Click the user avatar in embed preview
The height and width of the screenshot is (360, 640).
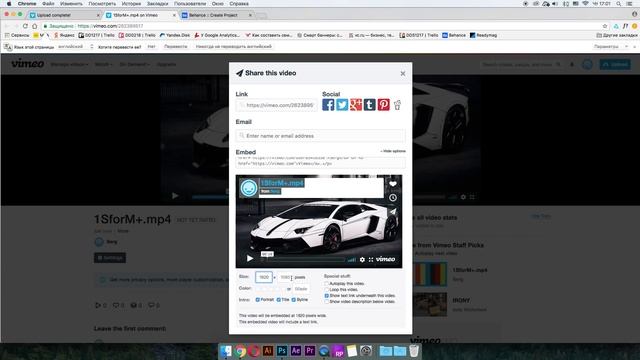(x=249, y=188)
